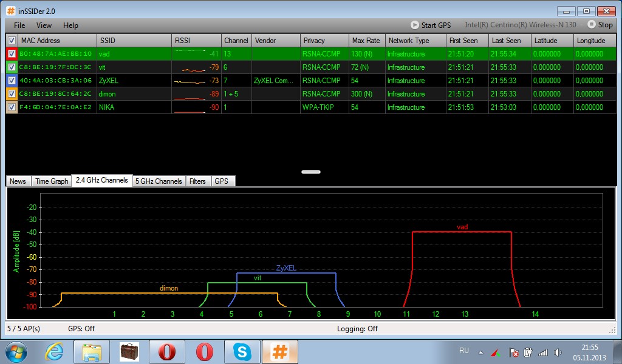Select the Intel Centrino Wireless-N 130 adapter
The height and width of the screenshot is (364, 622).
(x=521, y=25)
